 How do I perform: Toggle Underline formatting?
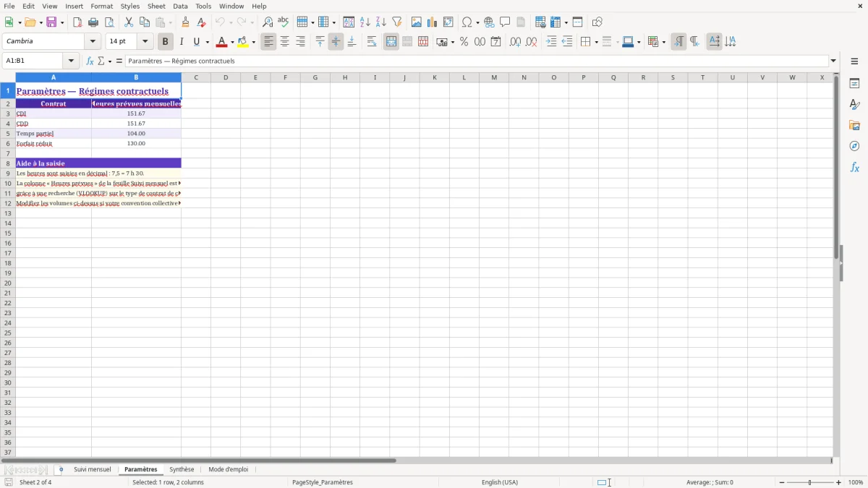(197, 42)
